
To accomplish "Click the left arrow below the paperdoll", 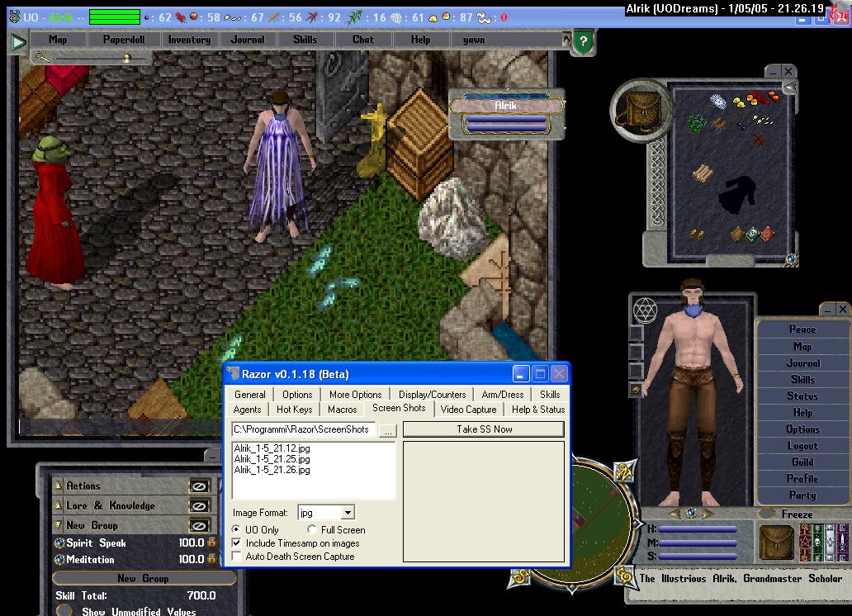I will point(674,514).
